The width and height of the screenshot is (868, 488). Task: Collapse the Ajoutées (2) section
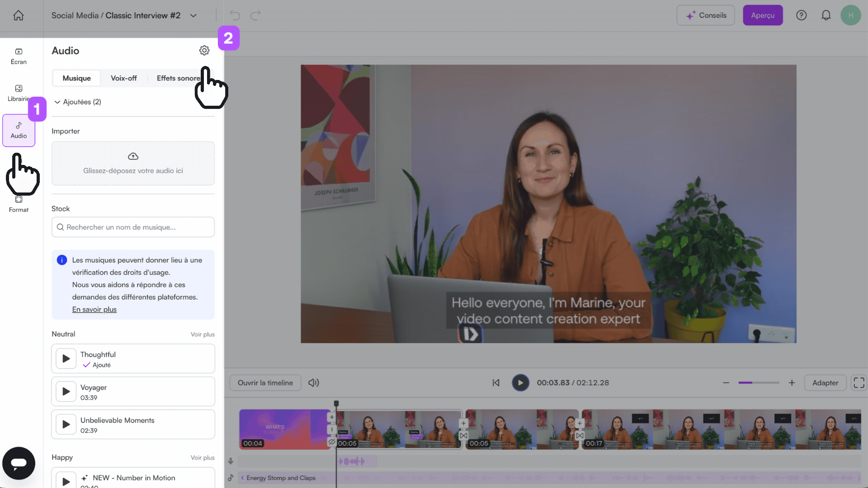click(57, 102)
